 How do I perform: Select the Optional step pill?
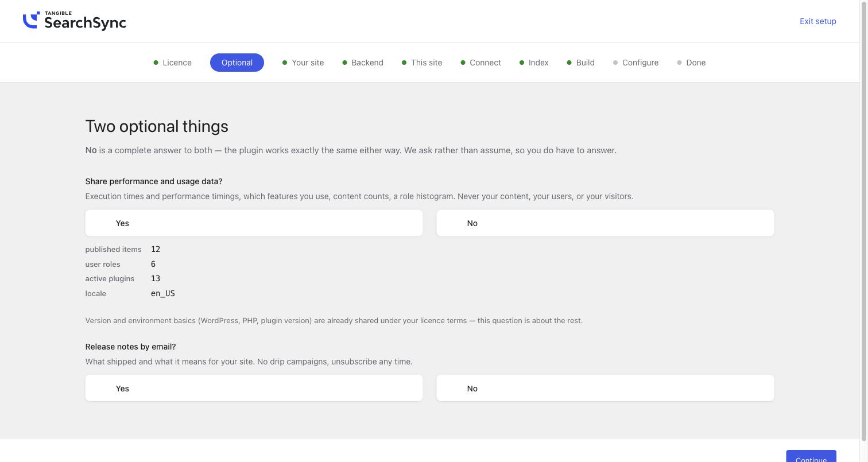[237, 63]
